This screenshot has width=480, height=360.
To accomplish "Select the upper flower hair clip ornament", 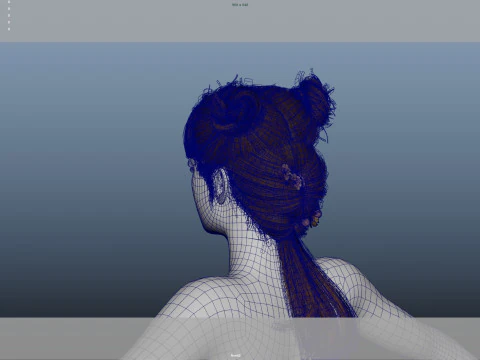I will [x=292, y=177].
